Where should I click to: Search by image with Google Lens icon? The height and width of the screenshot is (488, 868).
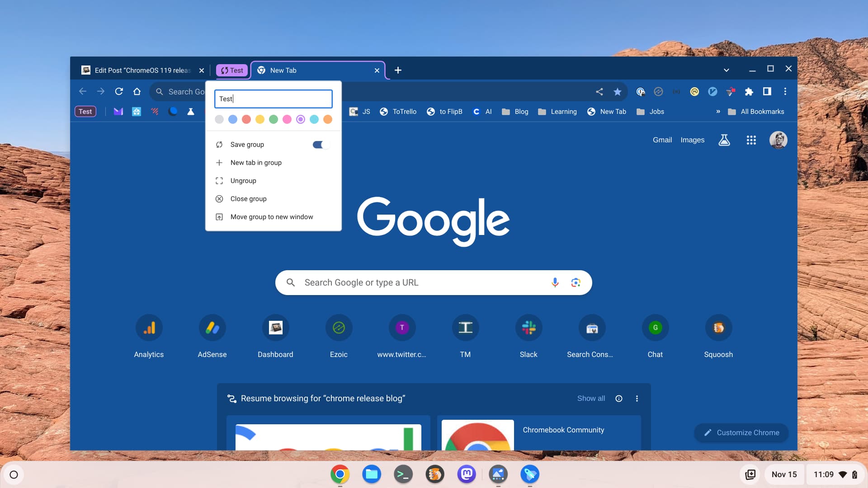(576, 282)
